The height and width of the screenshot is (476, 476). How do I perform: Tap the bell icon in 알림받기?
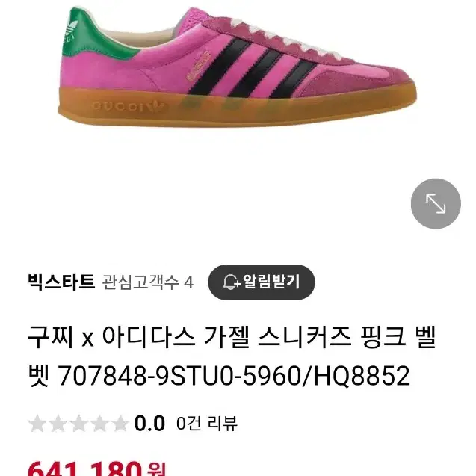232,282
